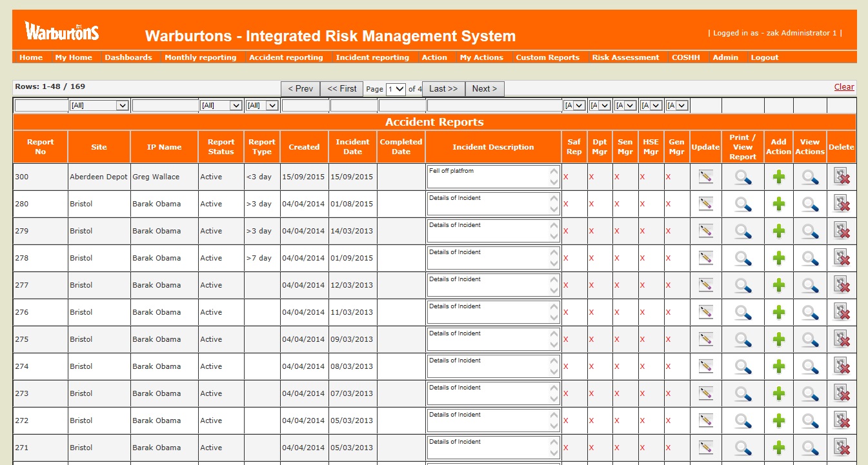Click the pencil update icon for report 300

pos(705,177)
